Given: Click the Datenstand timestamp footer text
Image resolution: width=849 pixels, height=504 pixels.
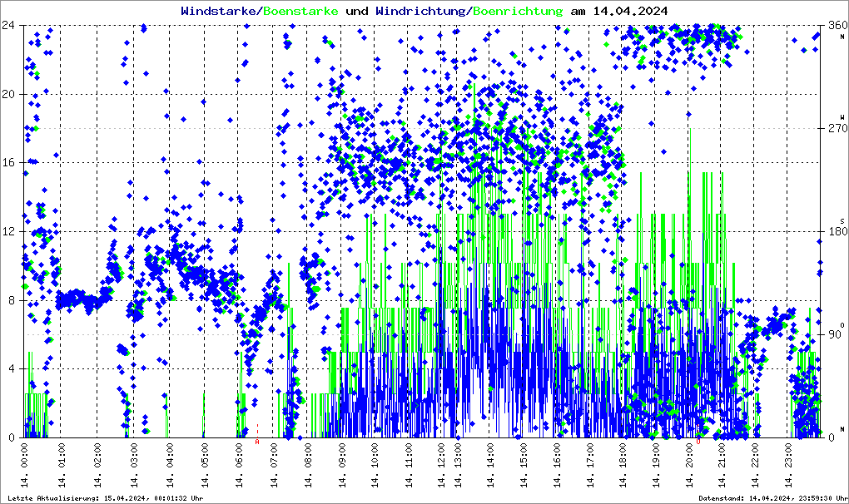Looking at the screenshot, I should click(x=773, y=498).
